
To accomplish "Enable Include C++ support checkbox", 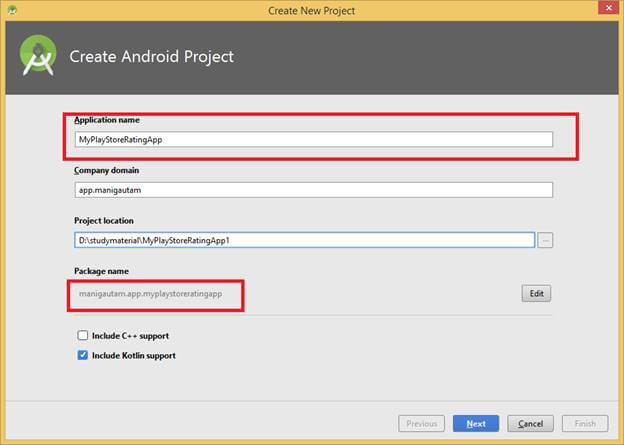I will (x=83, y=336).
